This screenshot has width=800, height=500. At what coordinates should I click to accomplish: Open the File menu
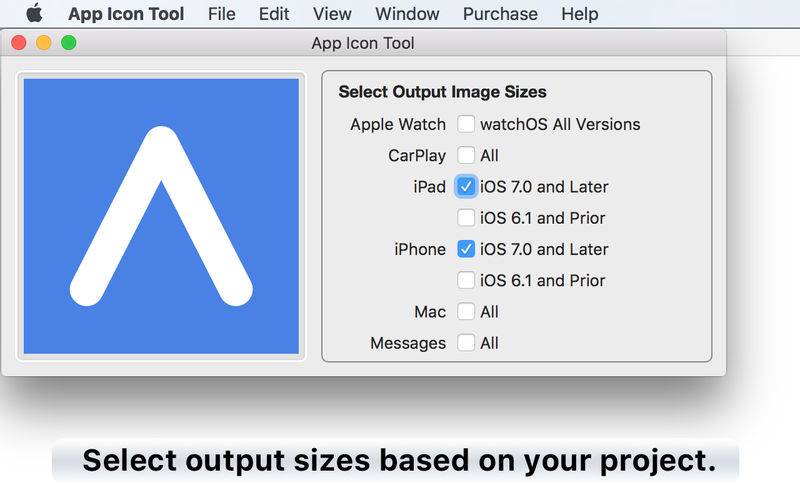(x=221, y=14)
